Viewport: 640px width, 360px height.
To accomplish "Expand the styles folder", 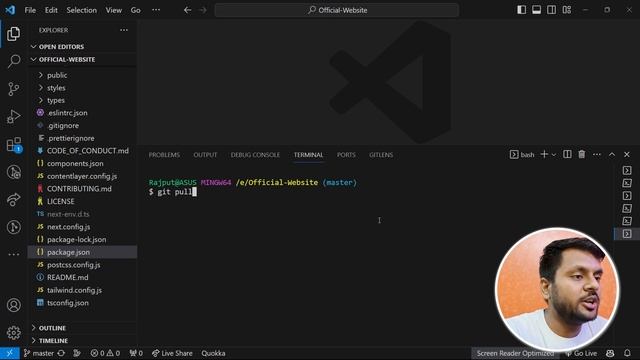I will 83,88.
